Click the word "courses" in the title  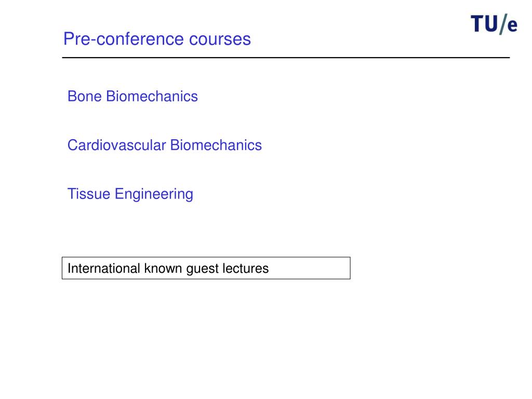(x=220, y=40)
